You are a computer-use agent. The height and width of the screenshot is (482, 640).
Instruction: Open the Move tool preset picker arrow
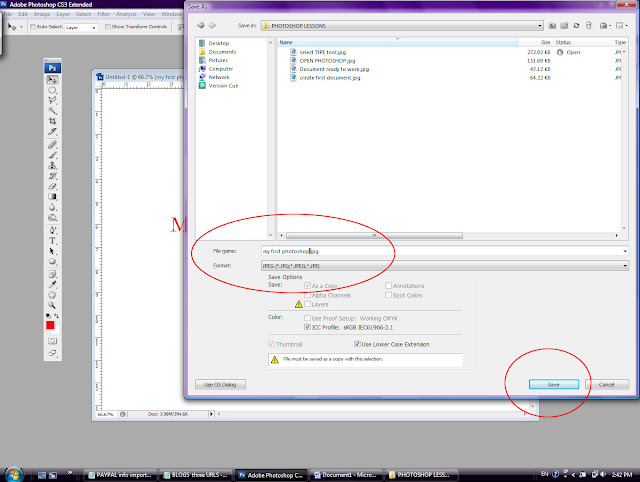click(21, 27)
